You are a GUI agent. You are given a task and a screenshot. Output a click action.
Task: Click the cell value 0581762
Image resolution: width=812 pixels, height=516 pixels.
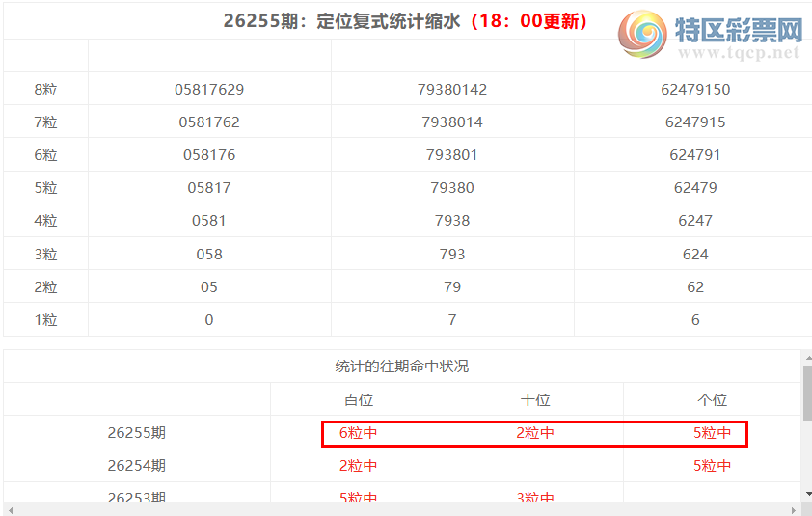209,122
